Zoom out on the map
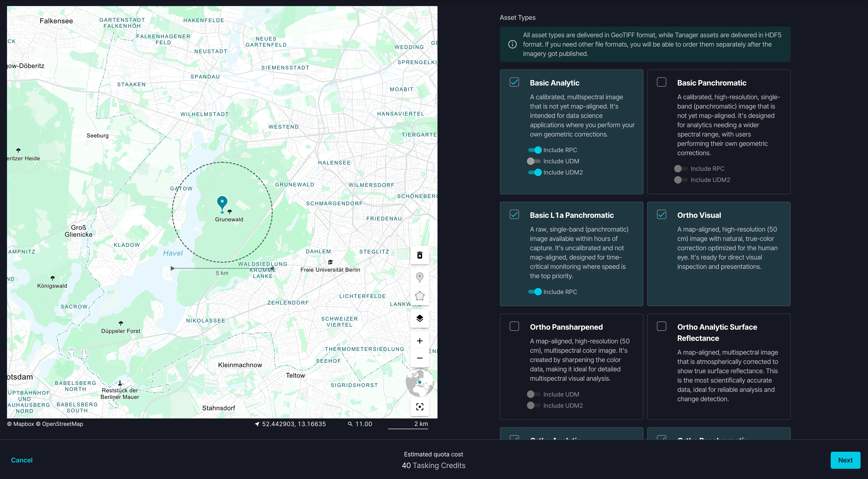This screenshot has height=479, width=868. [x=420, y=358]
